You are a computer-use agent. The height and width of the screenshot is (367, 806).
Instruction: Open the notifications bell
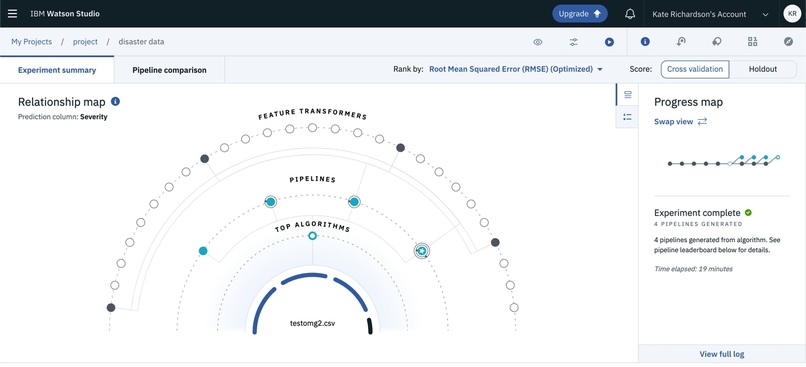630,14
